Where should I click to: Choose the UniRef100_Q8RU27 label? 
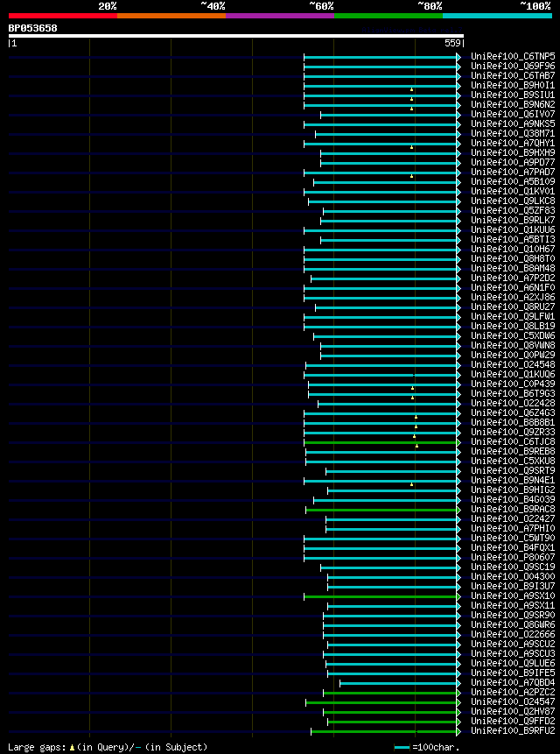pyautogui.click(x=513, y=307)
